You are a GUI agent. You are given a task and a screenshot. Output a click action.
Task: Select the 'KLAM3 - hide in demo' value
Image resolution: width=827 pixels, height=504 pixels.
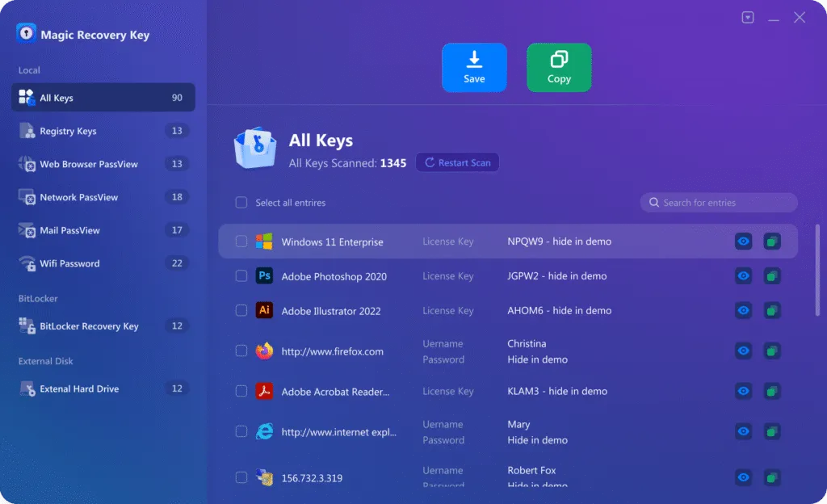click(x=557, y=391)
